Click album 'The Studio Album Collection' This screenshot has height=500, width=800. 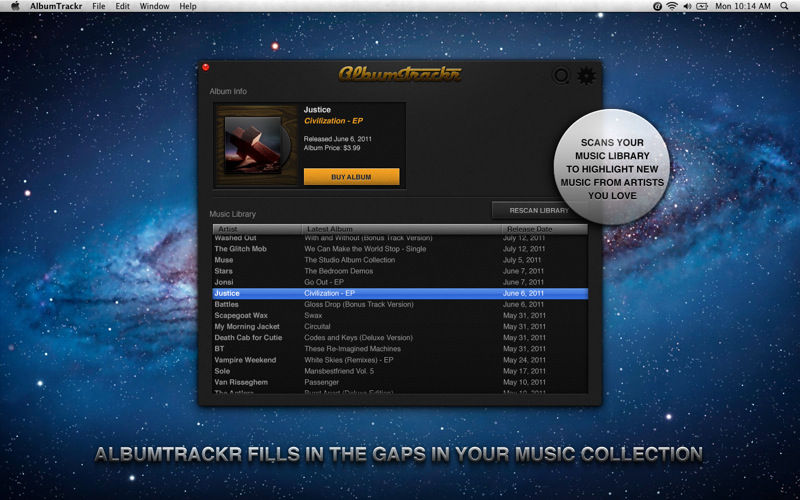(349, 260)
